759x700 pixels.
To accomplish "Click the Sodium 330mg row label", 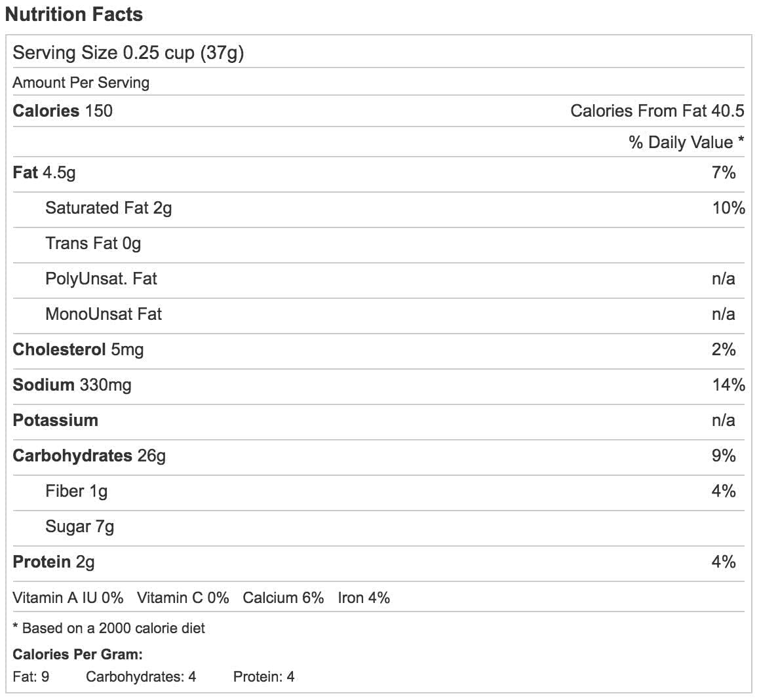I will coord(72,385).
